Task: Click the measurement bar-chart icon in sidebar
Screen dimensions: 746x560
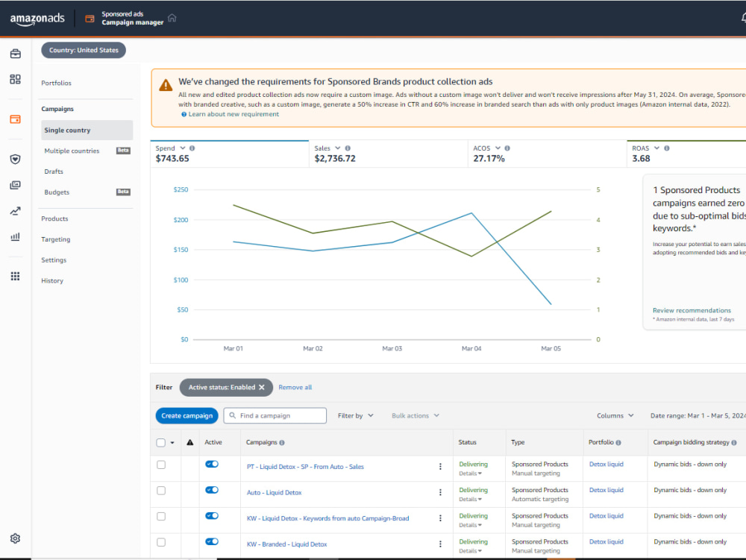Action: (15, 236)
